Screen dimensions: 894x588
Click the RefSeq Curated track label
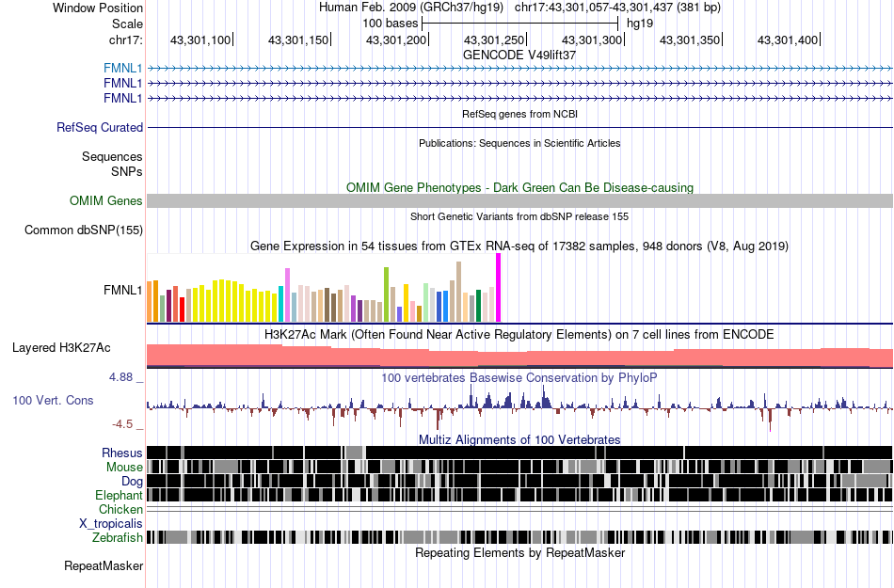click(x=100, y=127)
